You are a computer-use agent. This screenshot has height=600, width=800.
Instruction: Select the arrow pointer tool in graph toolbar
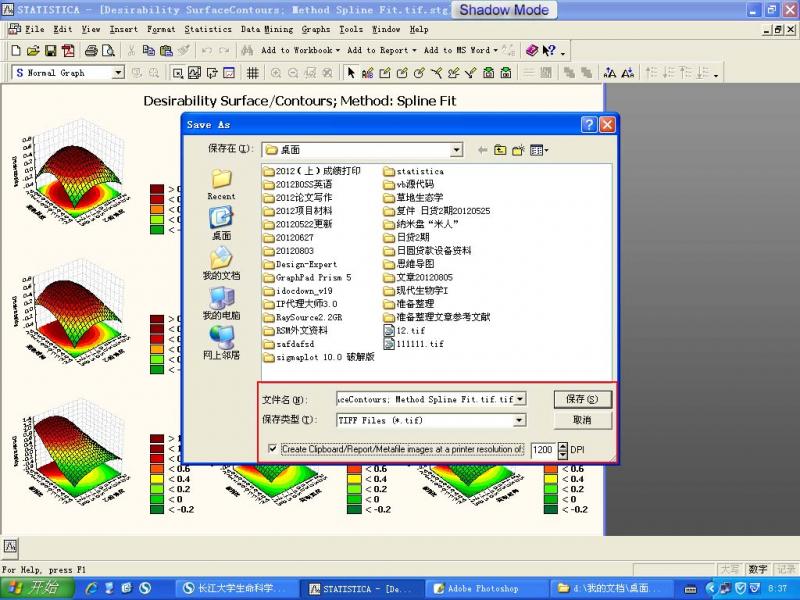point(351,73)
